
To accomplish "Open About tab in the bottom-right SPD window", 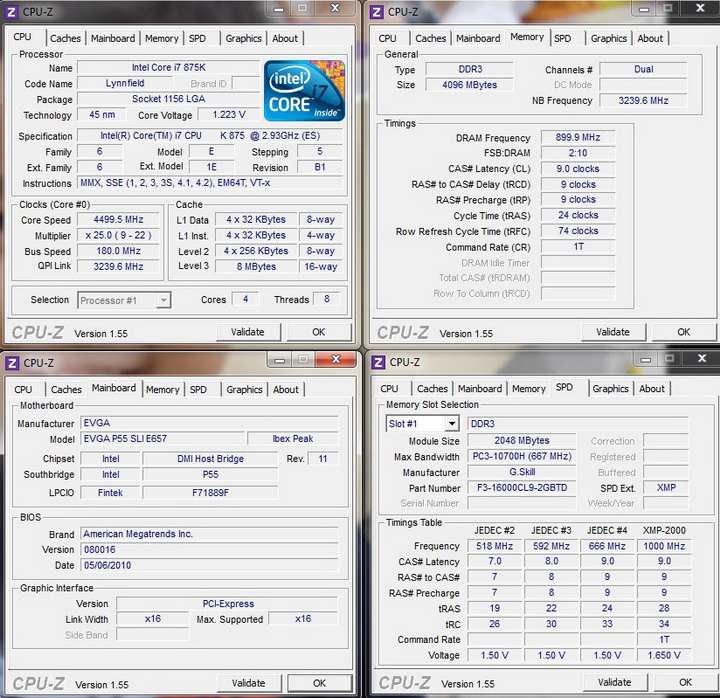I will 652,388.
